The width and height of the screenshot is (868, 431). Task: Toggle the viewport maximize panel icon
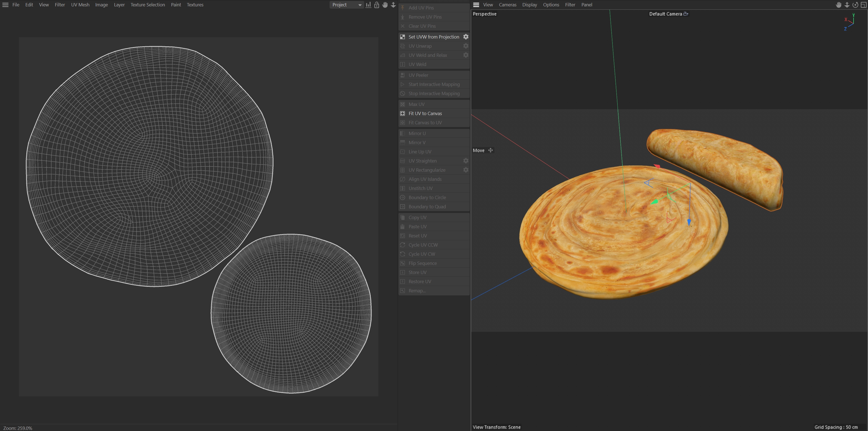(x=864, y=5)
